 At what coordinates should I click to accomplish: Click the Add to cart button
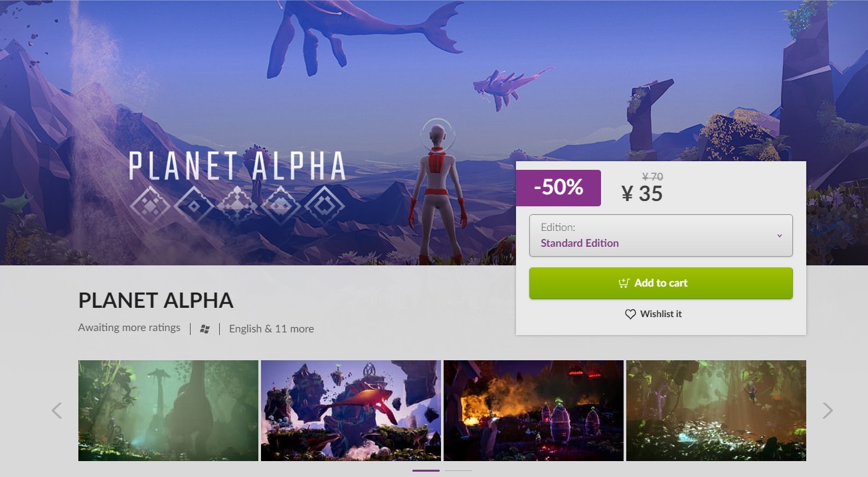(x=661, y=283)
